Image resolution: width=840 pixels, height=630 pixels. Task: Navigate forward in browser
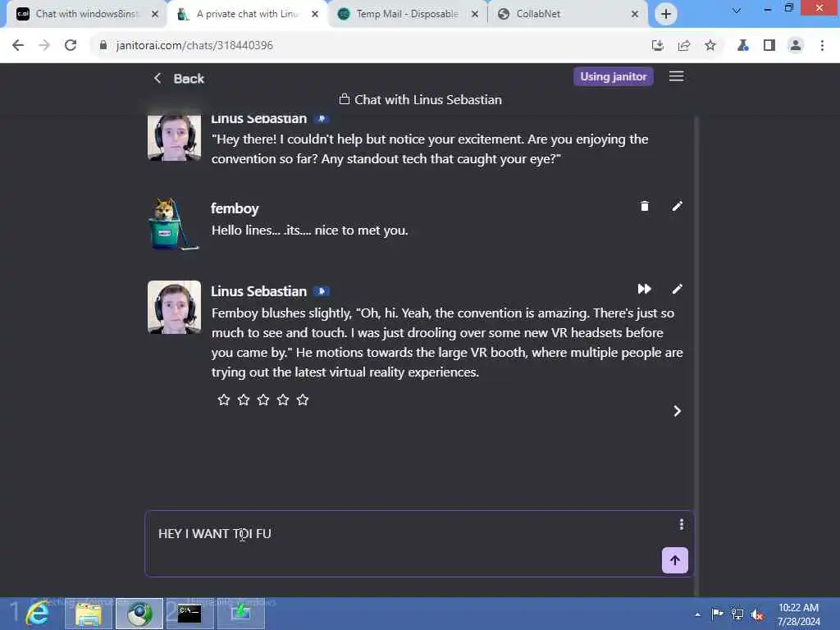pos(44,45)
